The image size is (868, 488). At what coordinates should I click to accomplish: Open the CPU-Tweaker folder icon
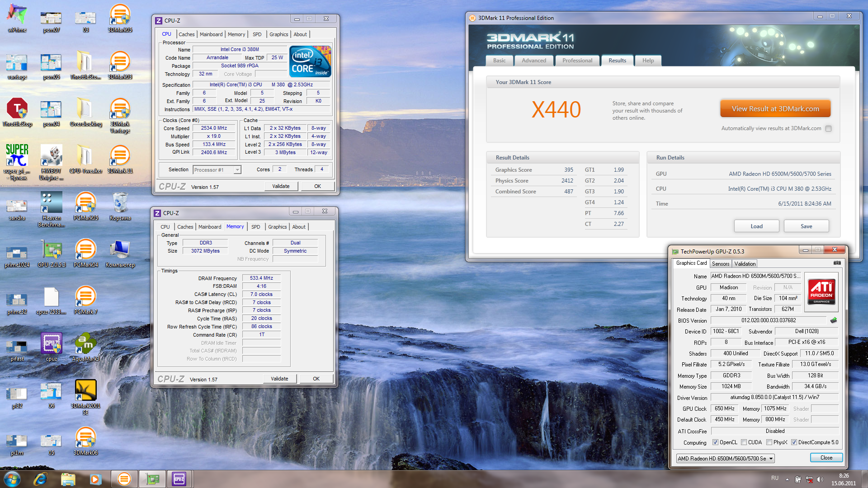pyautogui.click(x=85, y=159)
